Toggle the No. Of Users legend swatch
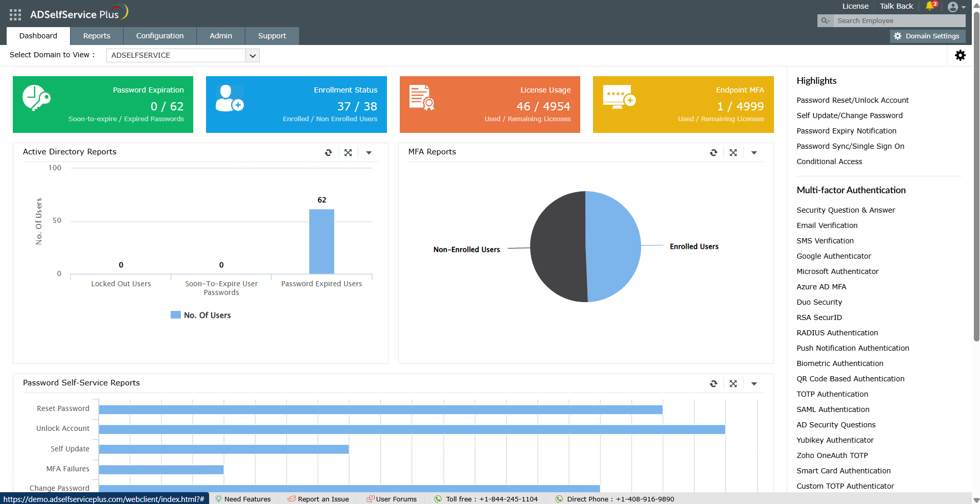The height and width of the screenshot is (504, 980). tap(175, 315)
